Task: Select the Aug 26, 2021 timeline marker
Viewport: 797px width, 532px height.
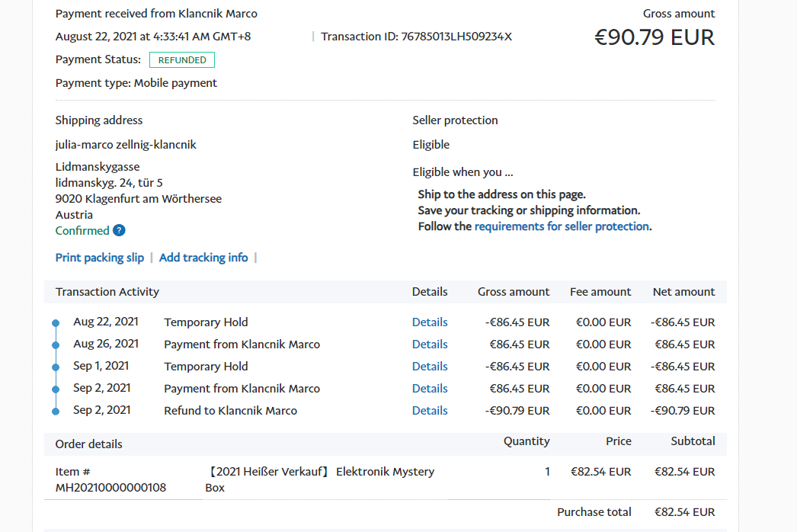Action: point(56,345)
